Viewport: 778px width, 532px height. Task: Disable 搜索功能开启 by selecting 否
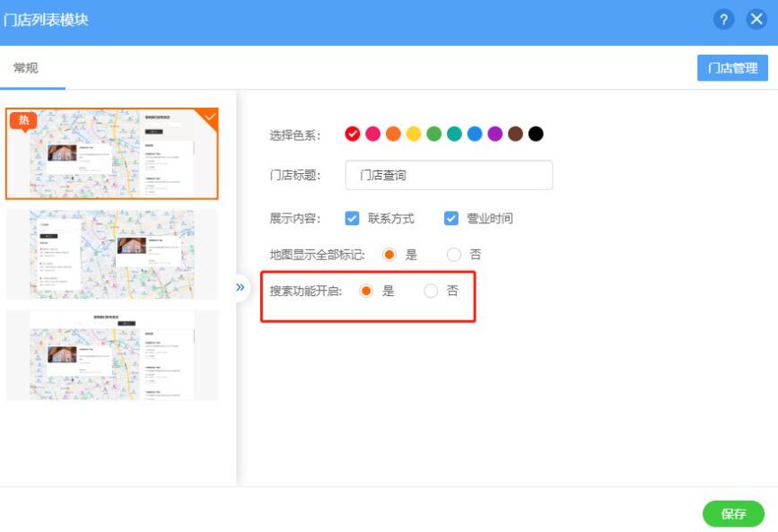coord(432,291)
